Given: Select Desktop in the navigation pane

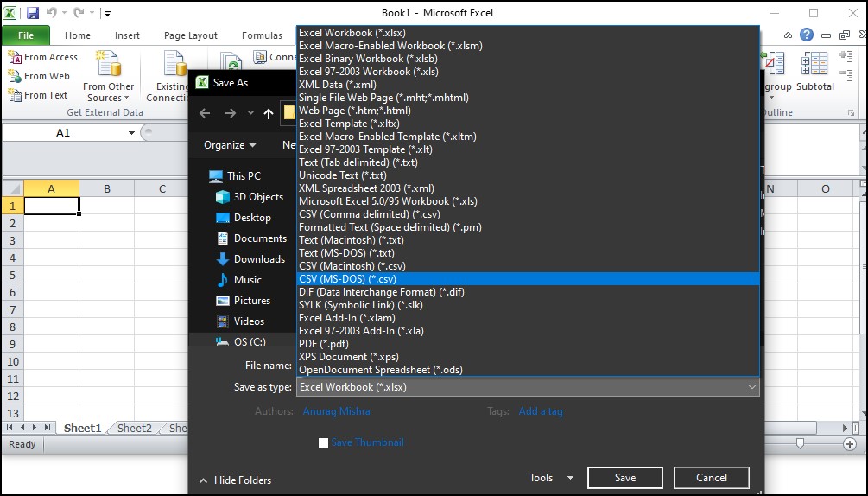Looking at the screenshot, I should (x=243, y=218).
